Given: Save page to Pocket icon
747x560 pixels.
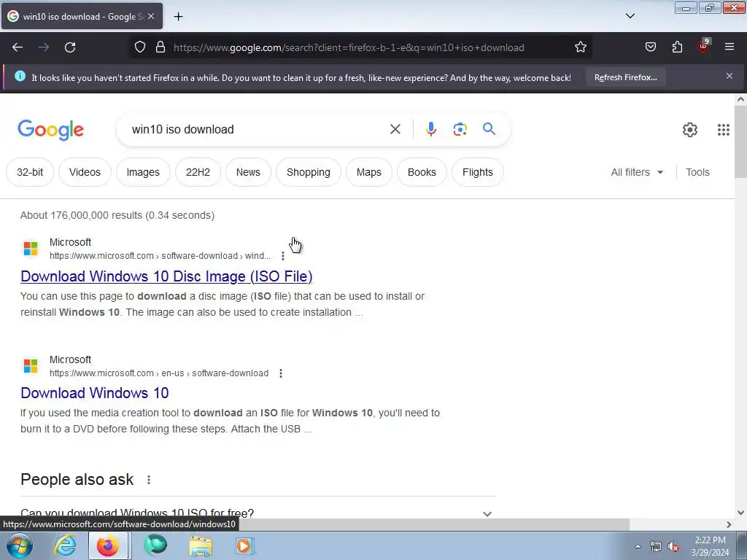Looking at the screenshot, I should pyautogui.click(x=650, y=47).
